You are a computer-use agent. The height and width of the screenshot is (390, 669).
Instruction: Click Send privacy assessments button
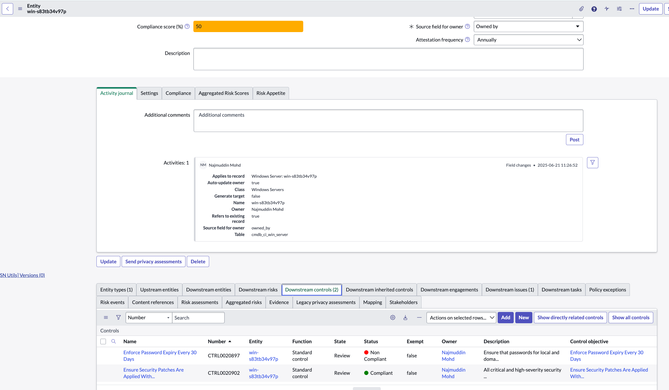point(154,262)
